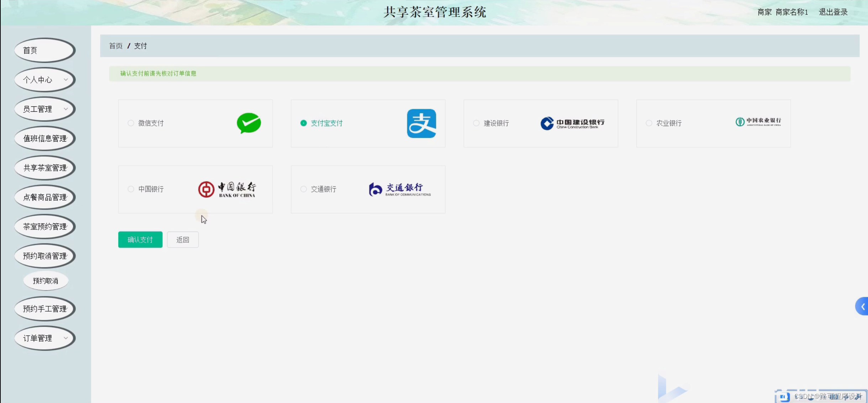The width and height of the screenshot is (868, 403).
Task: Click the WeChat Pay green logo
Action: [x=249, y=123]
